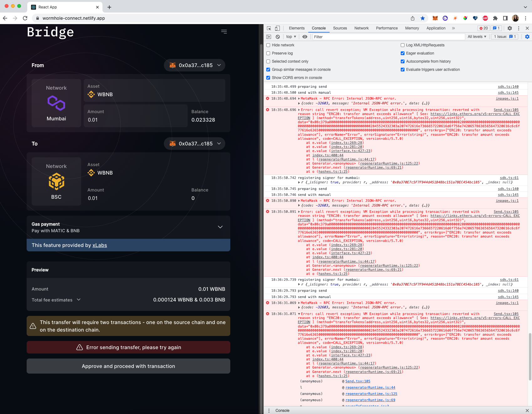Open the All levels filter dropdown
532x414 pixels.
[x=477, y=37]
